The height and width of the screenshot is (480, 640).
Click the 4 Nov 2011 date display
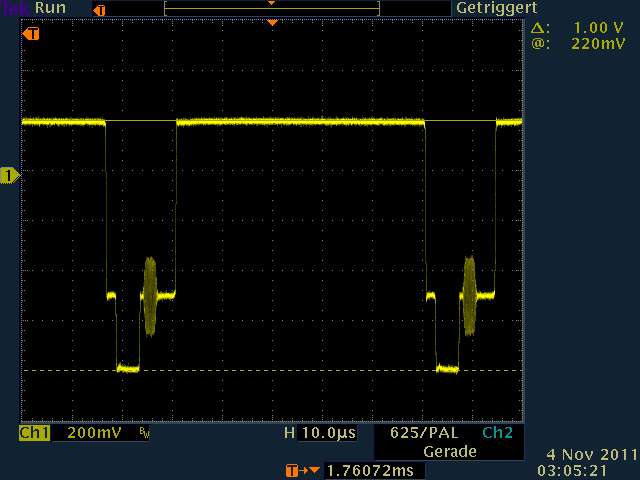point(590,453)
